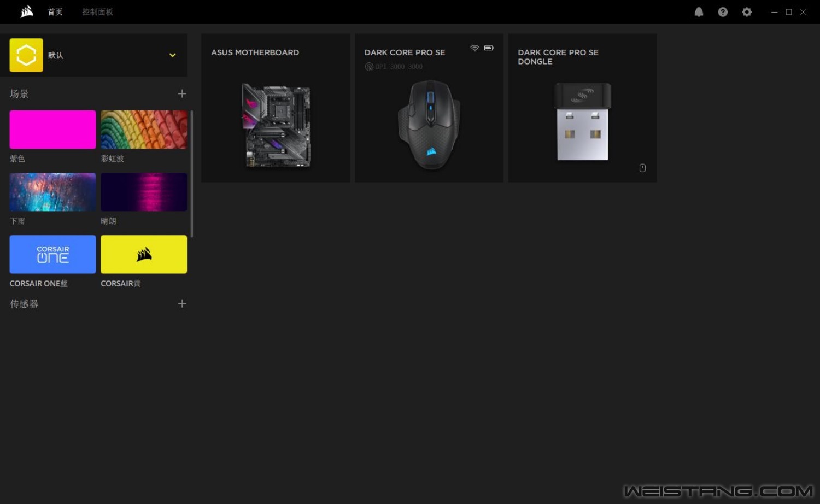Click the 彩虹波 scene label

pyautogui.click(x=113, y=159)
